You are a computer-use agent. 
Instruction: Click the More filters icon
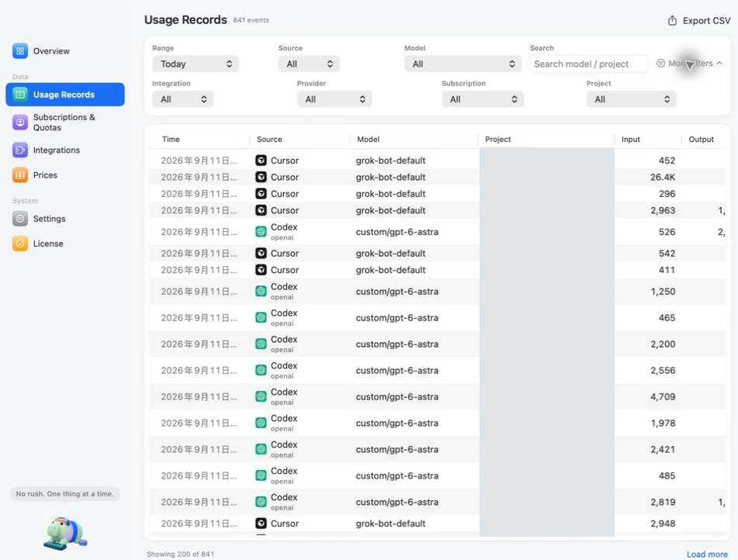tap(660, 63)
